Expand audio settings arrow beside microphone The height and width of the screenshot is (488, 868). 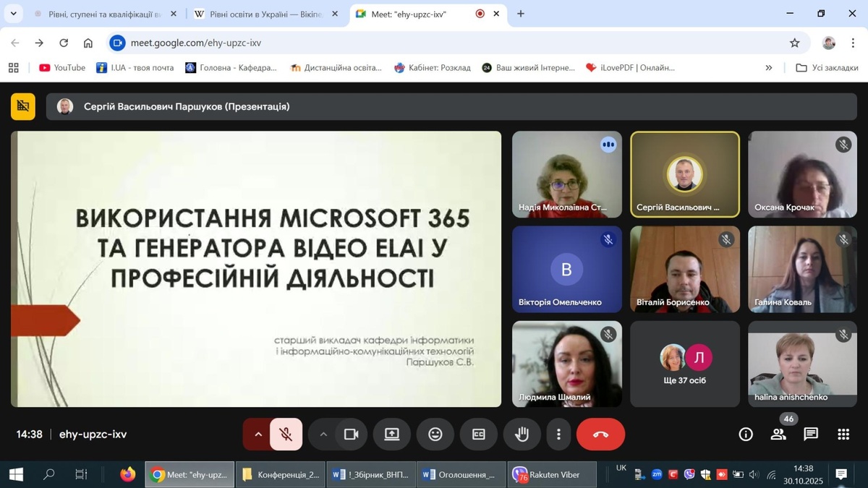pos(258,435)
